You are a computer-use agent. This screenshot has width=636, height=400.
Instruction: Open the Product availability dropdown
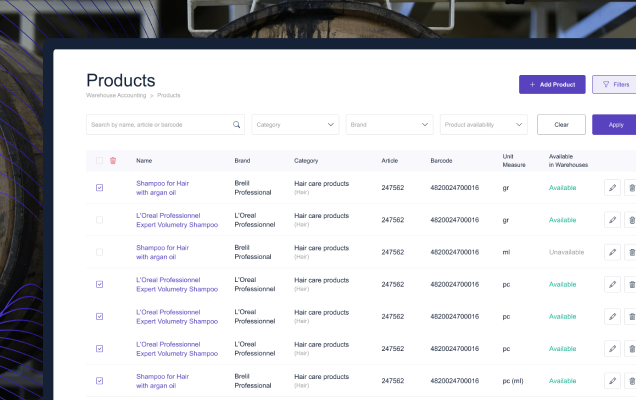click(x=483, y=125)
